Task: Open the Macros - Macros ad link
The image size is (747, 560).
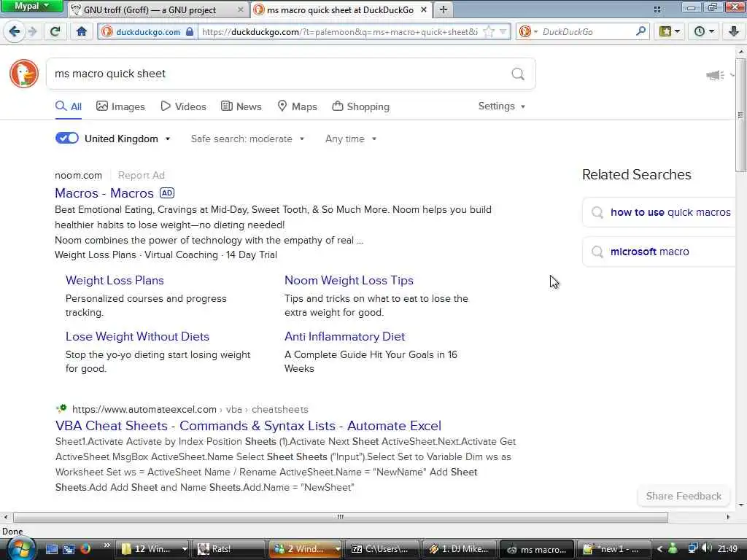Action: [x=104, y=192]
